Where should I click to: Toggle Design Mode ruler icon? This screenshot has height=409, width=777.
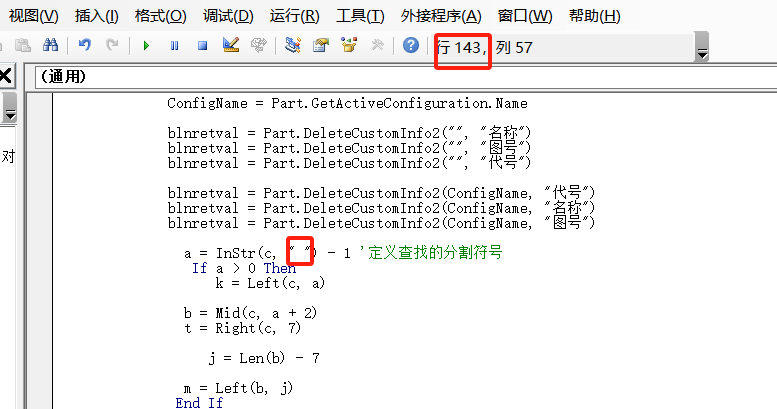tap(230, 46)
